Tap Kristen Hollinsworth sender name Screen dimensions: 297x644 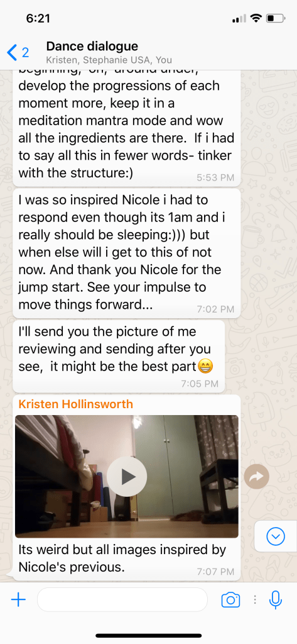(76, 404)
